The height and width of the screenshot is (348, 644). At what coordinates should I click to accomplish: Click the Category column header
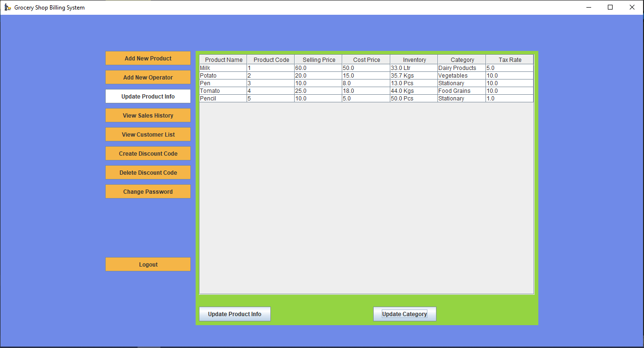pos(462,60)
